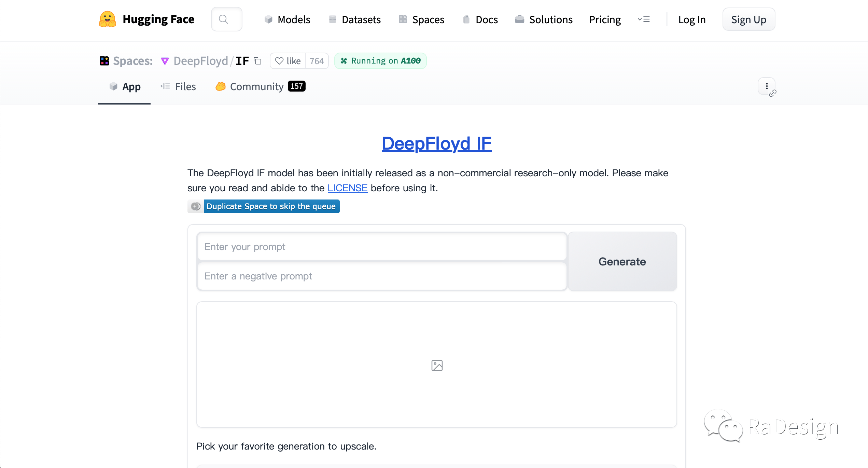The height and width of the screenshot is (468, 868).
Task: Open the Docs section
Action: point(480,19)
